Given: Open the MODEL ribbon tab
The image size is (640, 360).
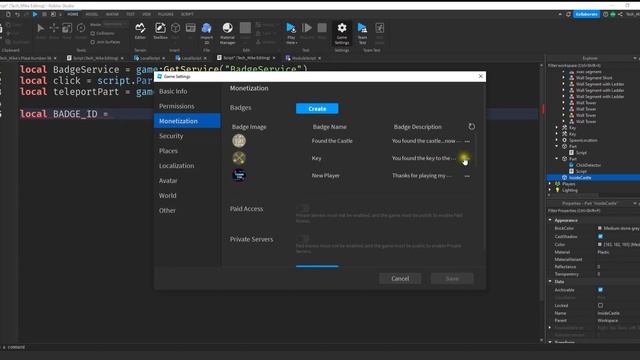Looking at the screenshot, I should point(92,14).
